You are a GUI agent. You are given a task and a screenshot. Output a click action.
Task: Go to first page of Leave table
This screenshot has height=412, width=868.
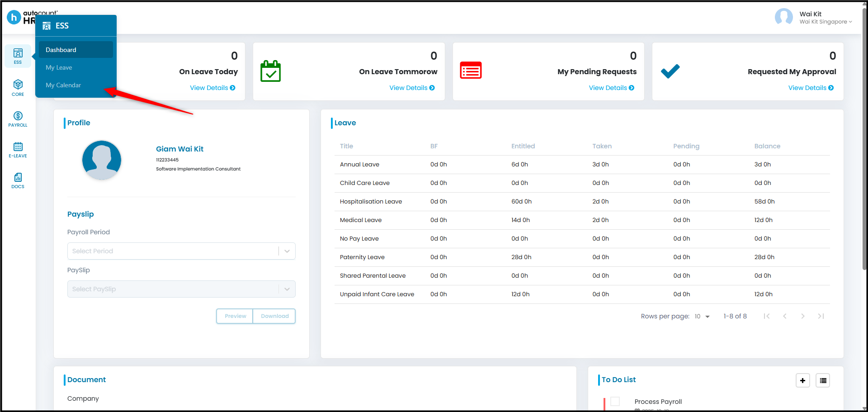pos(767,316)
